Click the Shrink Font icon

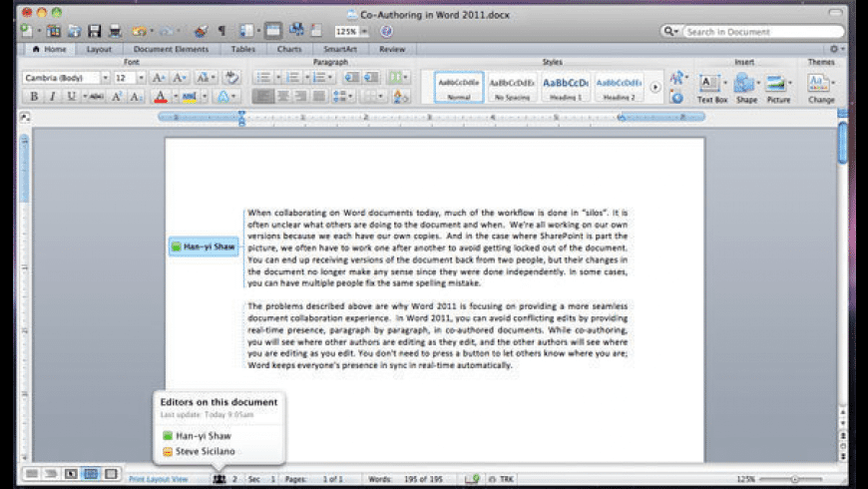pos(179,78)
